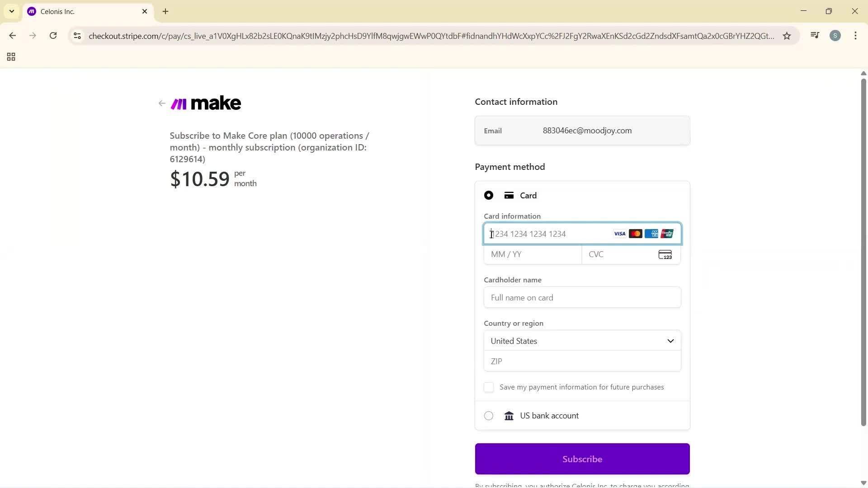This screenshot has height=488, width=868.
Task: Open a new browser tab
Action: coord(165,11)
